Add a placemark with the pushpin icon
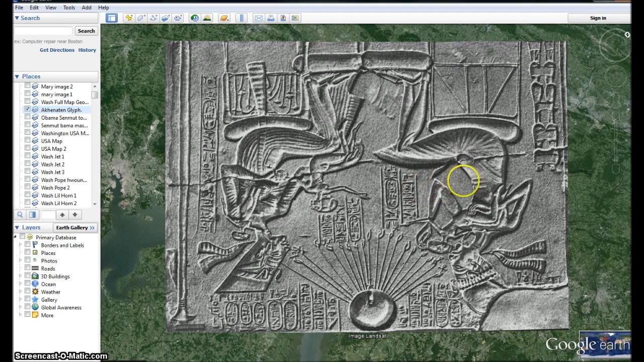 [129, 18]
